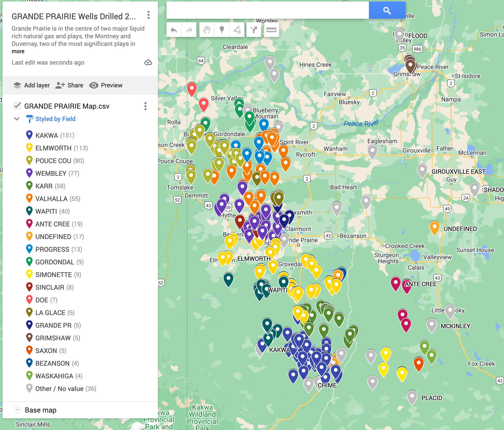Select the add marker tool
This screenshot has width=504, height=430.
pos(222,30)
